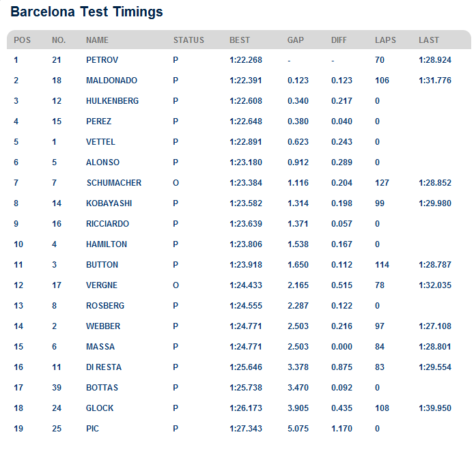Viewport: 476px width, 454px height.
Task: Select the BUTTON driver row name
Action: (x=102, y=265)
